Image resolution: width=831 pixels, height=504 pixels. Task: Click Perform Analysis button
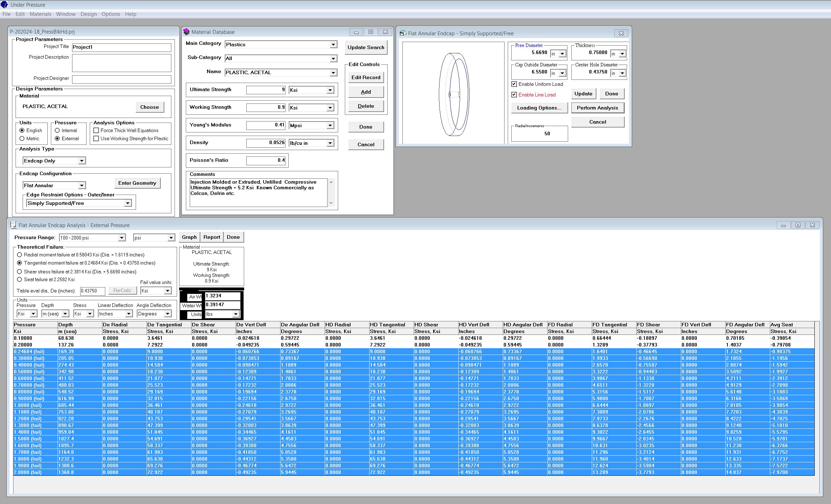coord(597,108)
